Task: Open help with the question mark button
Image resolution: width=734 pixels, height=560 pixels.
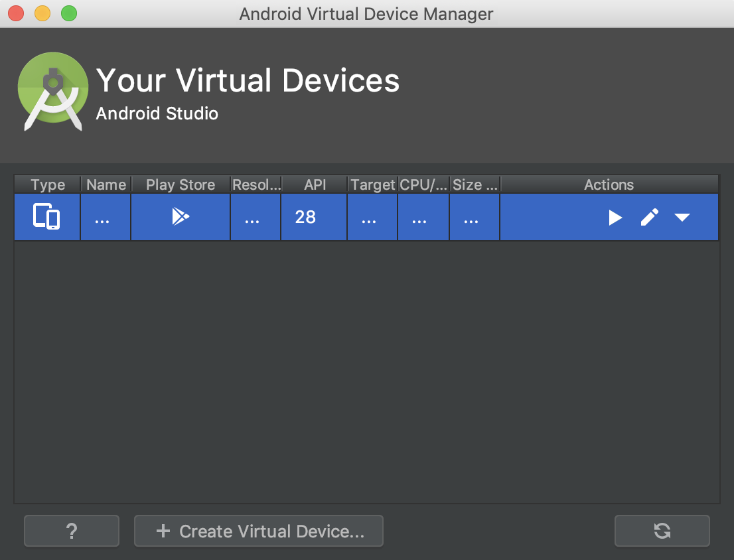Action: (72, 531)
